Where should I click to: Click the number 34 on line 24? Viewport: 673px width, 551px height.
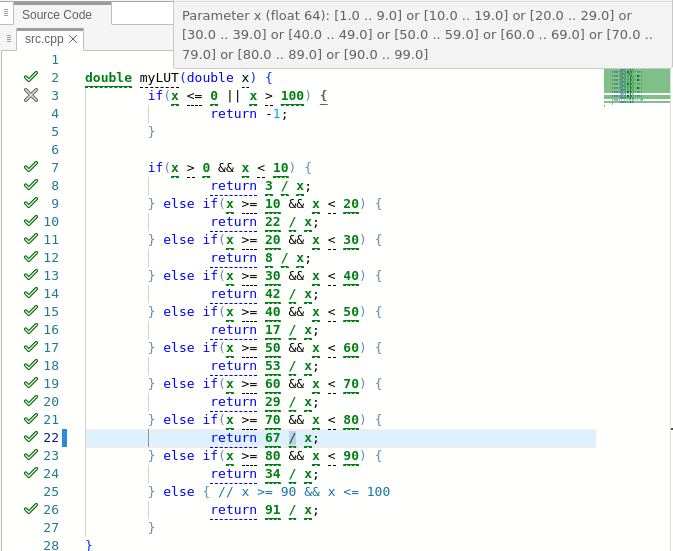point(273,474)
